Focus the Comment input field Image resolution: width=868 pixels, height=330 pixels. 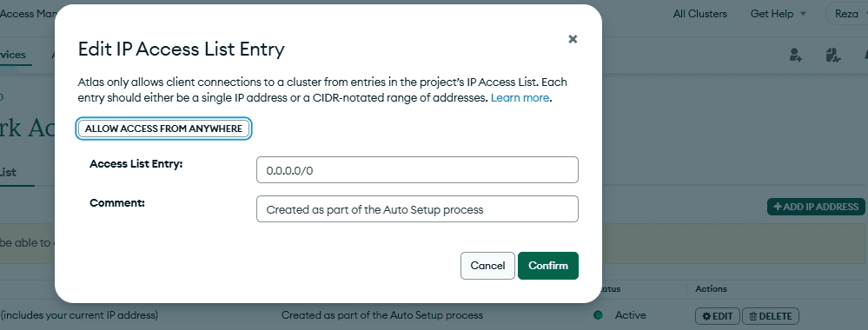click(417, 209)
